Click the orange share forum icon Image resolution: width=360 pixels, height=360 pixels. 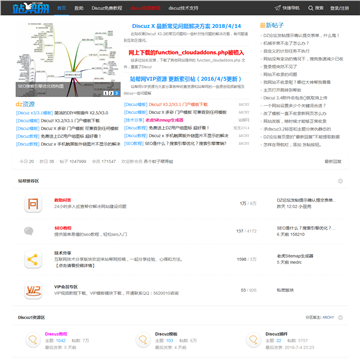tap(33, 260)
